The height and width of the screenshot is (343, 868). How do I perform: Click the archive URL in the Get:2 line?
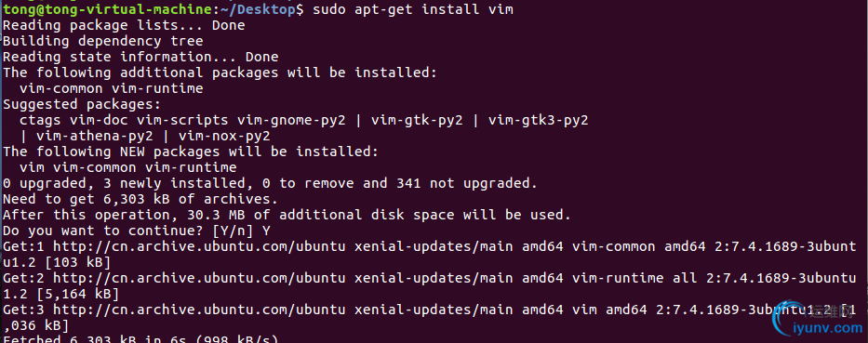coord(198,278)
